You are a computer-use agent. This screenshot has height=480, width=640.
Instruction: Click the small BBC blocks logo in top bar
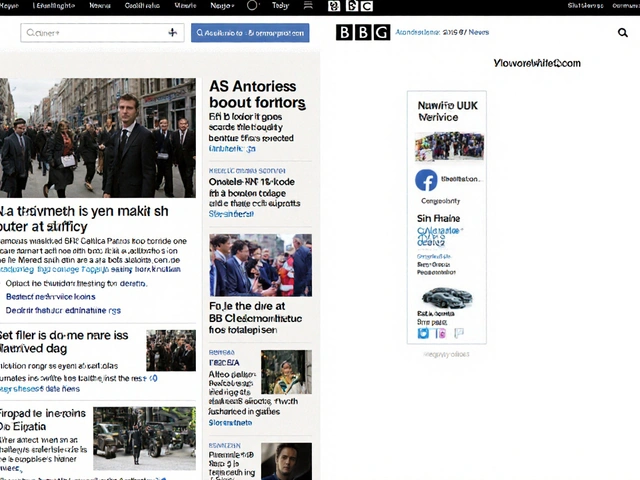pos(351,6)
